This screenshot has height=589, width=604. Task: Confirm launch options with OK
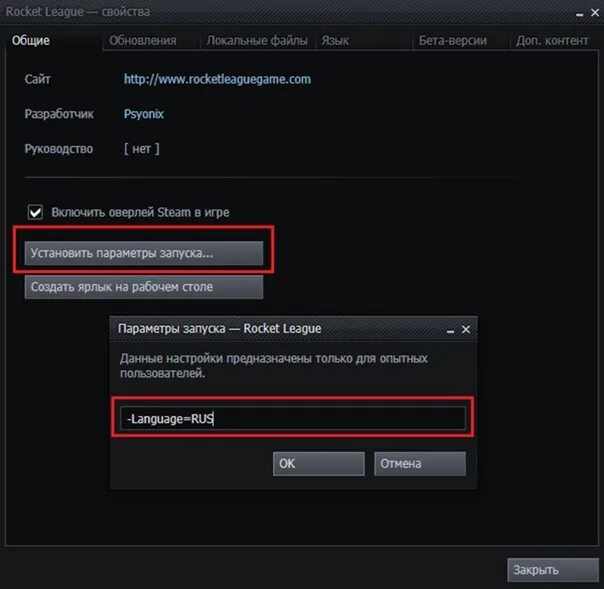tap(319, 463)
